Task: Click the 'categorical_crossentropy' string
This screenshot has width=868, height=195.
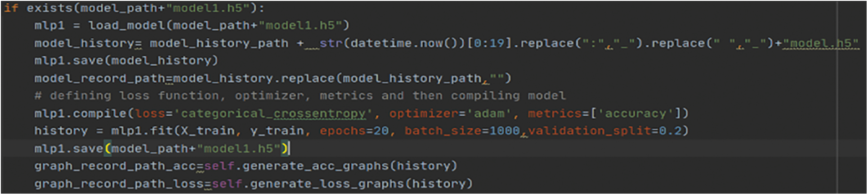Action: pyautogui.click(x=274, y=113)
